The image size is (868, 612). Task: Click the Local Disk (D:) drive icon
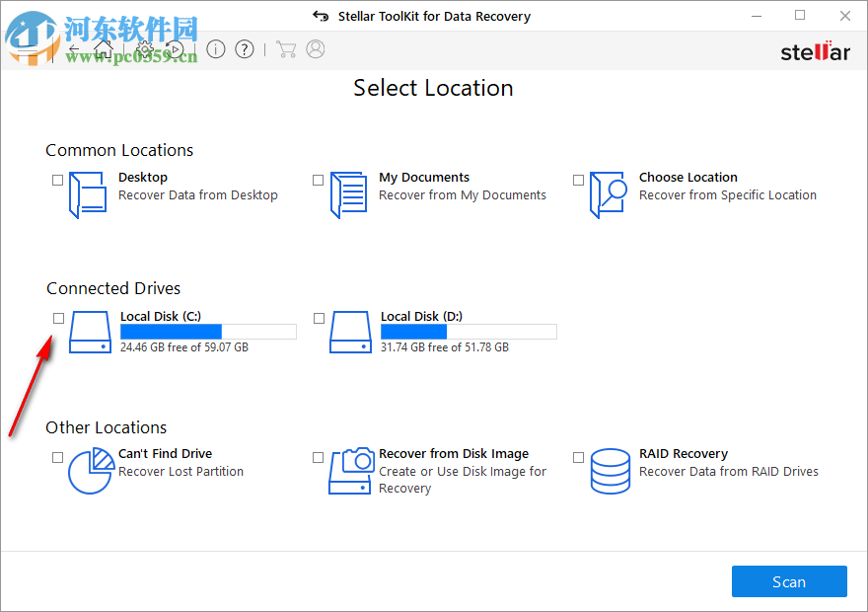[350, 333]
